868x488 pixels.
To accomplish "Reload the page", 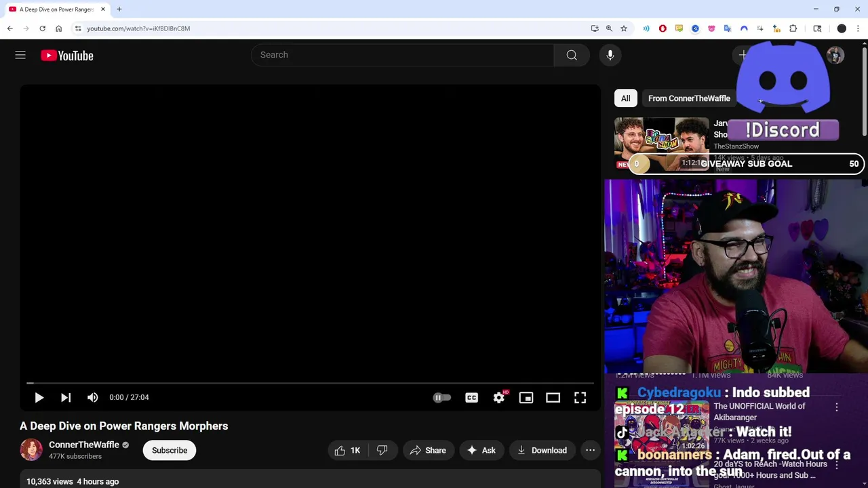I will [42, 28].
